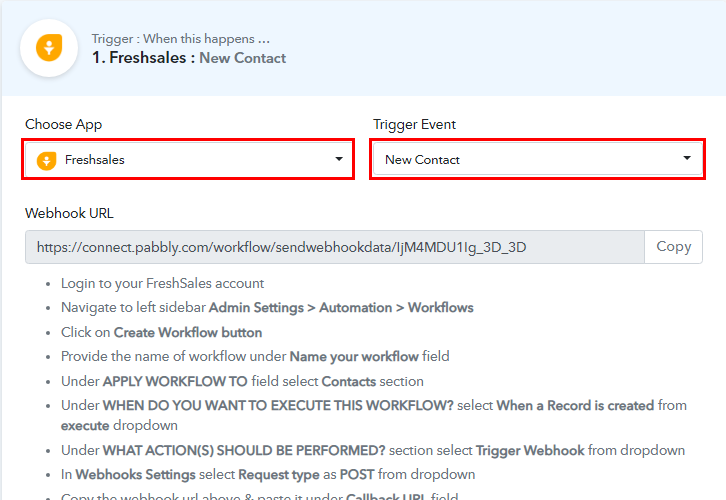Click 'Login to your FreshSales account' instruction
The image size is (726, 500).
pos(163,283)
